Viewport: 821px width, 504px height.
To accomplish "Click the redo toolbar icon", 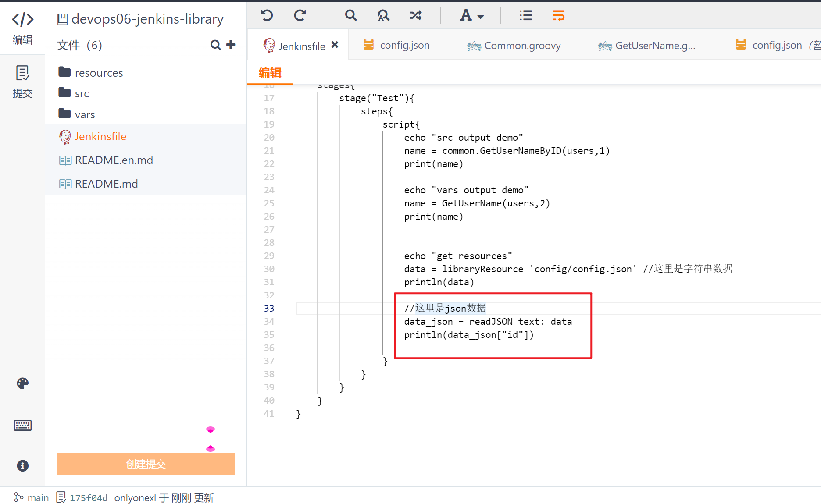I will point(300,16).
